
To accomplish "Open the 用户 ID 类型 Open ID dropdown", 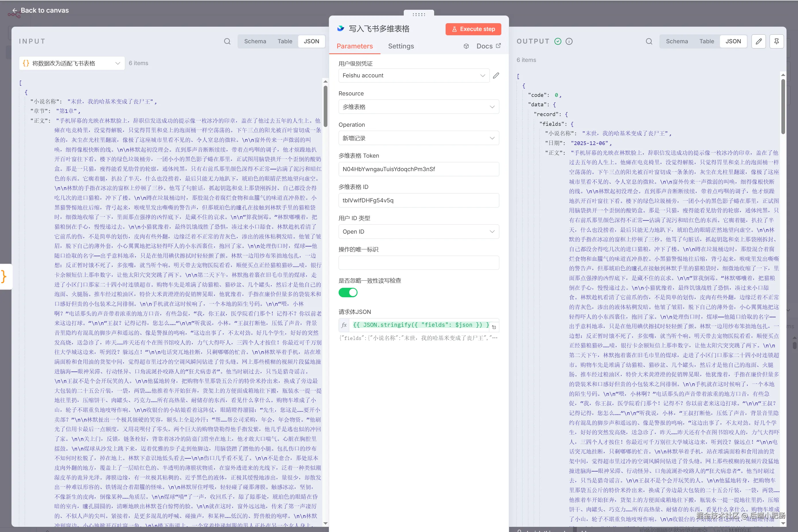I will coord(418,231).
